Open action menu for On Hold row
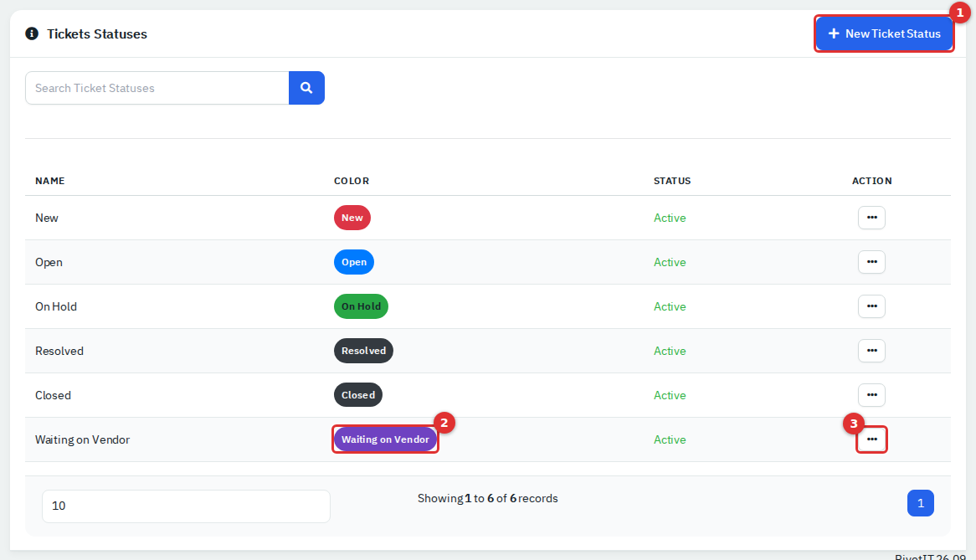The image size is (976, 560). tap(871, 306)
